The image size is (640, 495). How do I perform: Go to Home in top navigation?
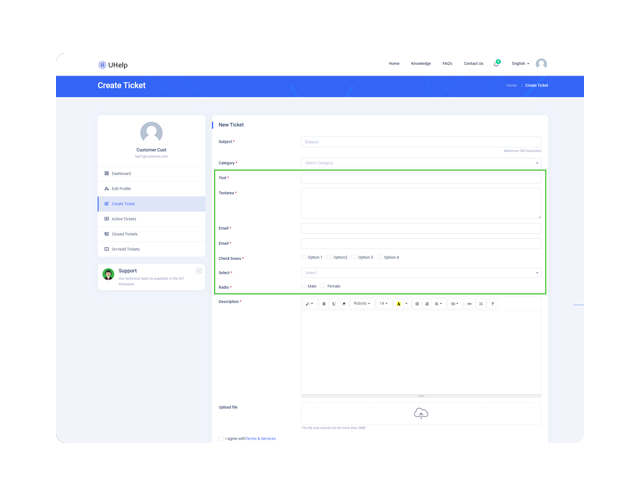click(394, 64)
